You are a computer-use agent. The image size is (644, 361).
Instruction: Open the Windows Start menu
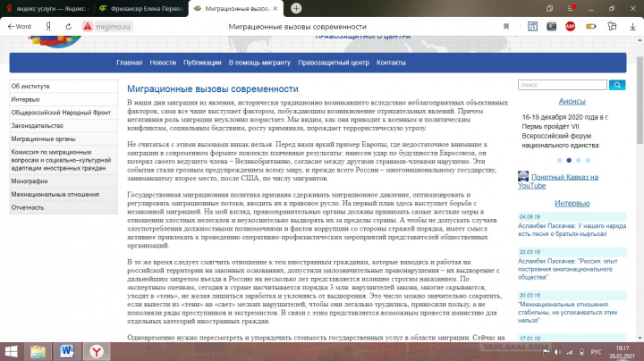(x=12, y=351)
